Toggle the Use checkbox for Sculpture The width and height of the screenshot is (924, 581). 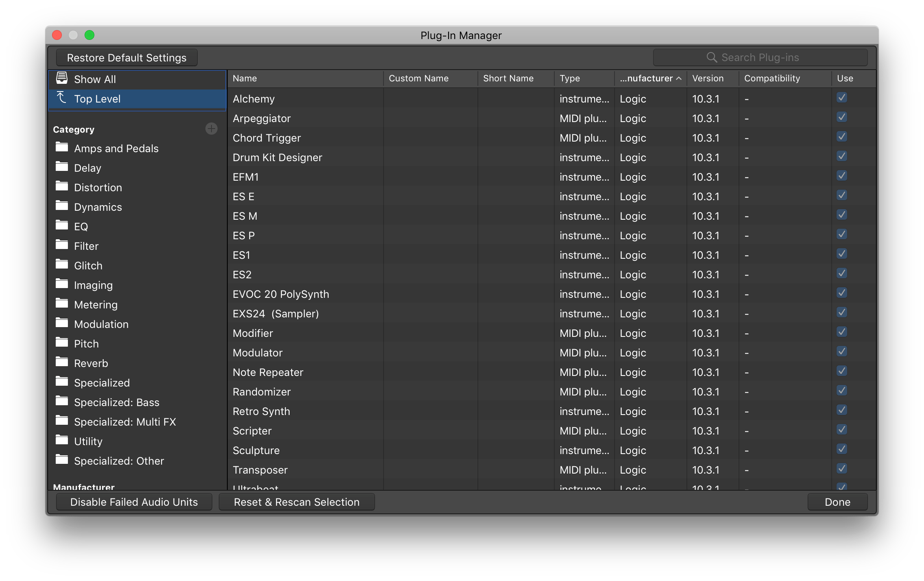click(x=842, y=449)
